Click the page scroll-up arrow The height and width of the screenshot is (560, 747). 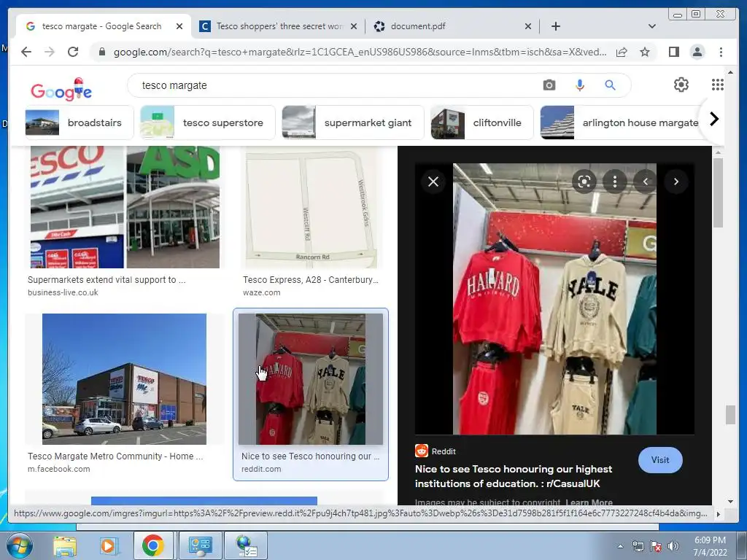click(730, 72)
